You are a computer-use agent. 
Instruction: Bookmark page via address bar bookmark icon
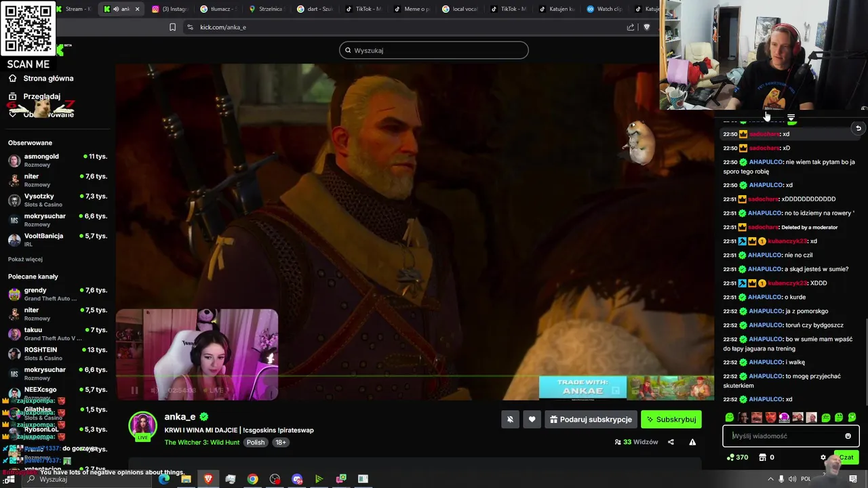click(172, 27)
